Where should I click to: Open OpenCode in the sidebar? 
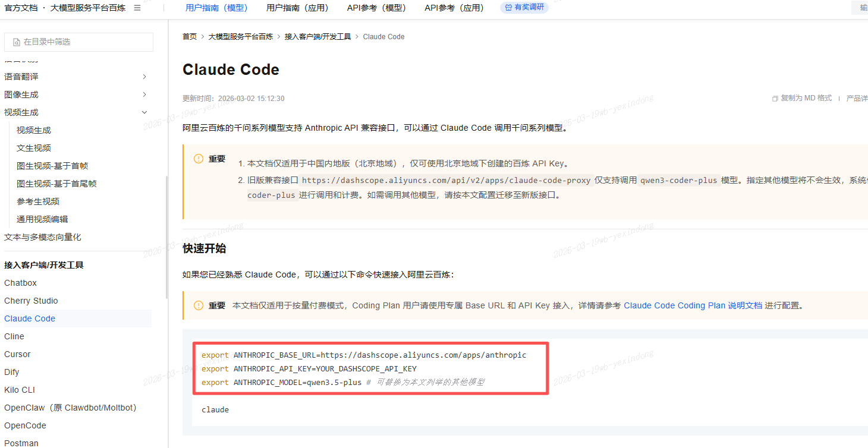tap(25, 425)
